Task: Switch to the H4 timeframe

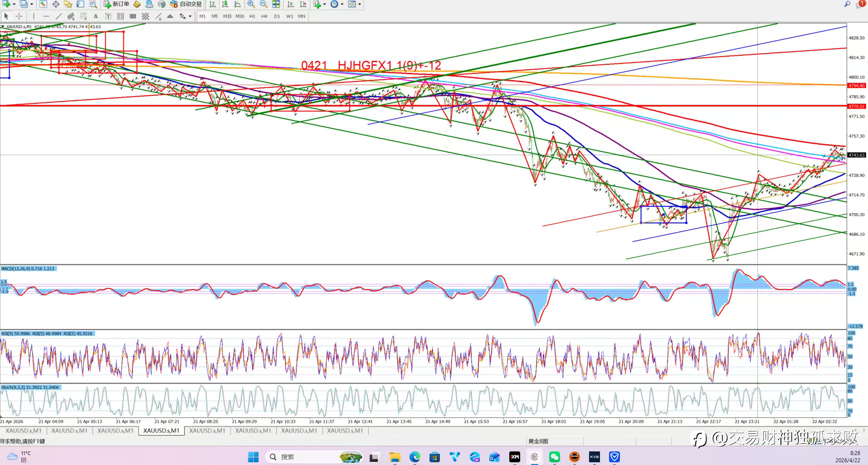Action: point(264,16)
